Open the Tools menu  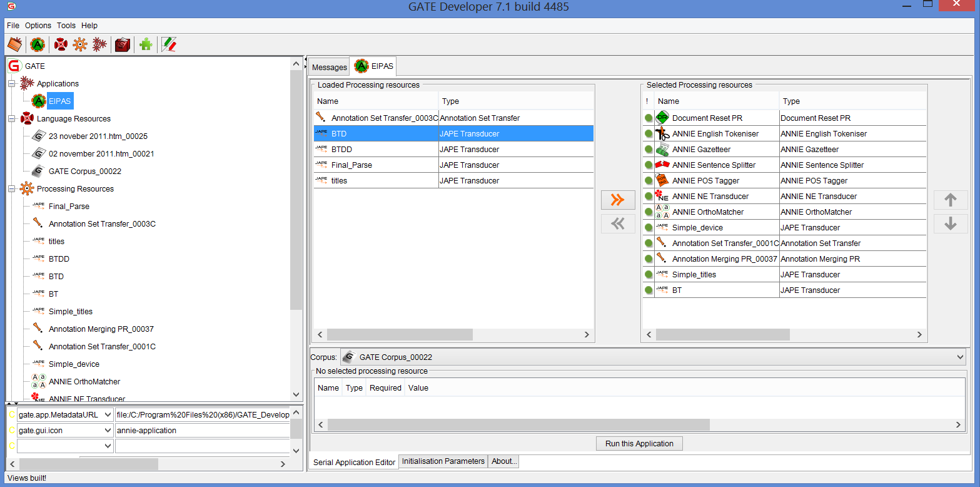[66, 26]
